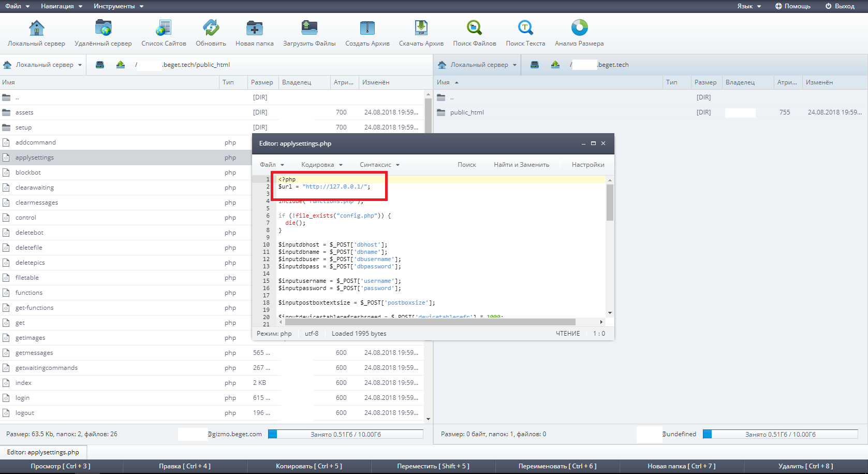This screenshot has width=868, height=474.
Task: Open the Язык language dropdown
Action: pyautogui.click(x=749, y=6)
